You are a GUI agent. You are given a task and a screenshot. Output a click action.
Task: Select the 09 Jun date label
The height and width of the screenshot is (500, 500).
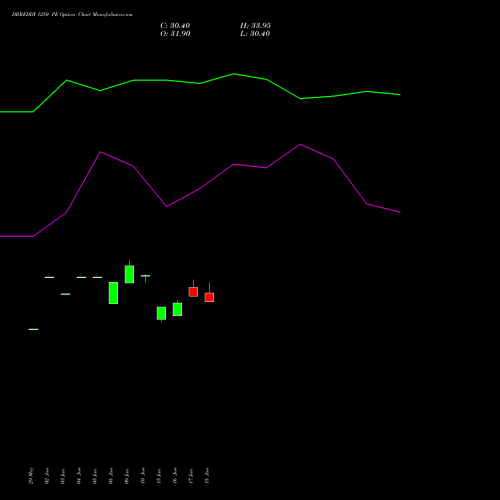[127, 476]
